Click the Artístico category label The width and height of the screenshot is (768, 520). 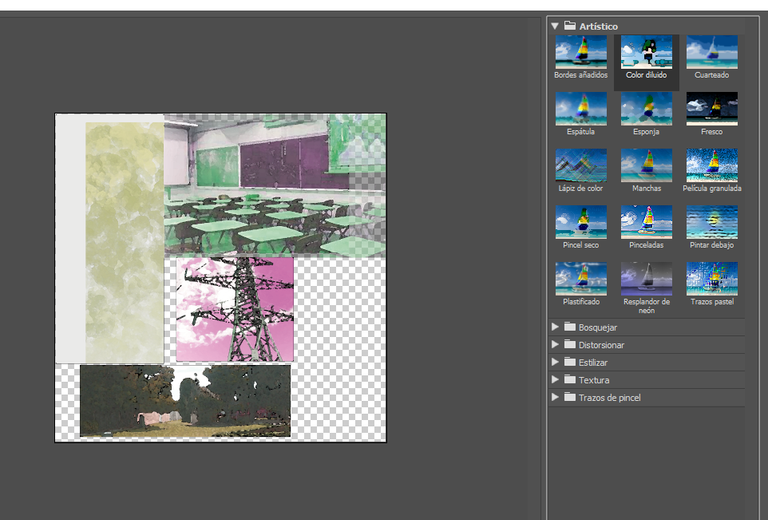pyautogui.click(x=599, y=26)
